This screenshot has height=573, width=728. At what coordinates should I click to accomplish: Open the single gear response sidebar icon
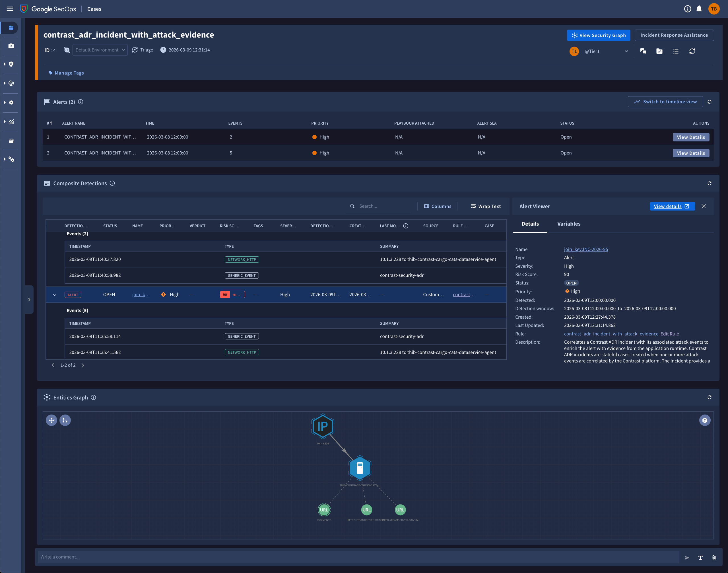point(11,102)
